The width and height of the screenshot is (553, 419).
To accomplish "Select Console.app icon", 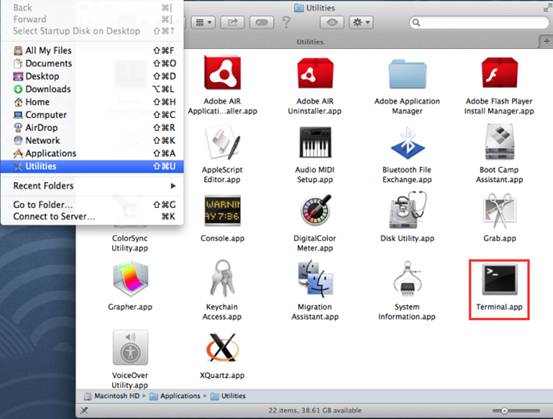I will [x=223, y=211].
